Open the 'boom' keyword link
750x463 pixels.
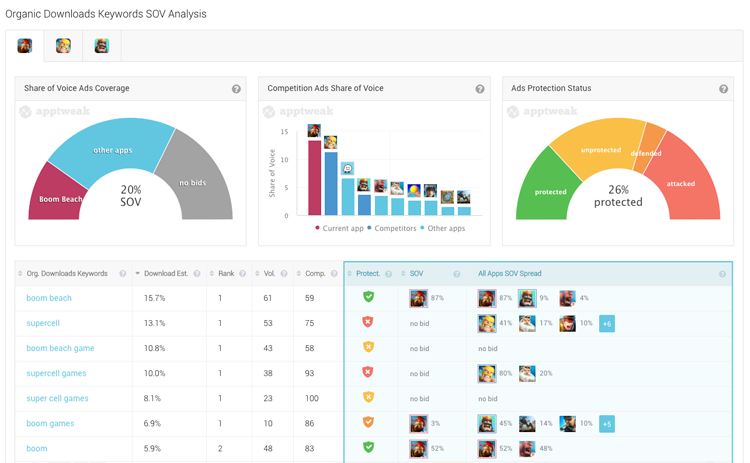click(x=37, y=449)
